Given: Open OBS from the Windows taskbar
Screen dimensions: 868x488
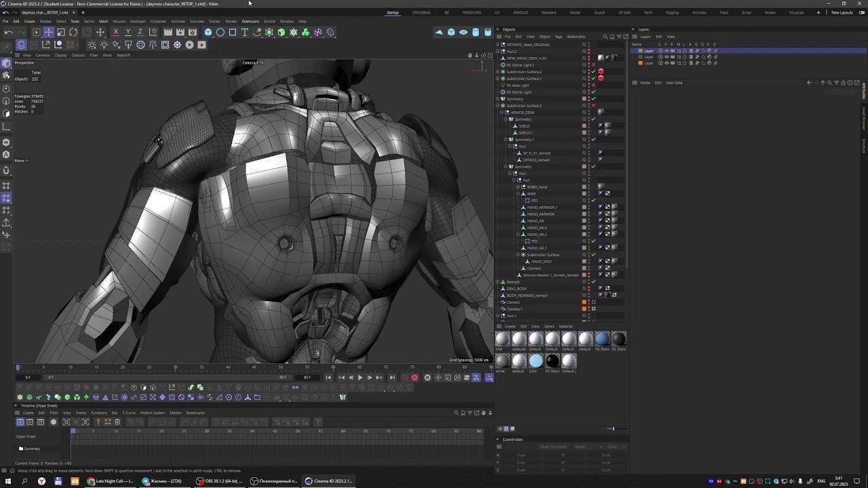Looking at the screenshot, I should coord(217,481).
